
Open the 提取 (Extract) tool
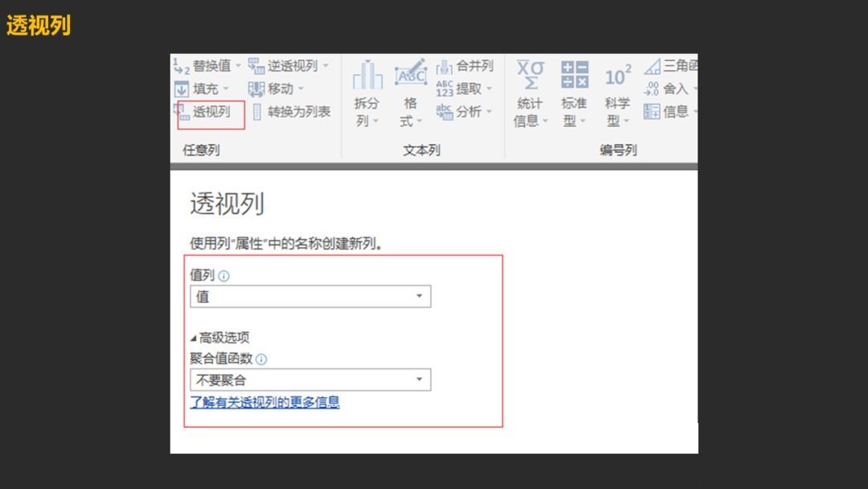[x=444, y=88]
